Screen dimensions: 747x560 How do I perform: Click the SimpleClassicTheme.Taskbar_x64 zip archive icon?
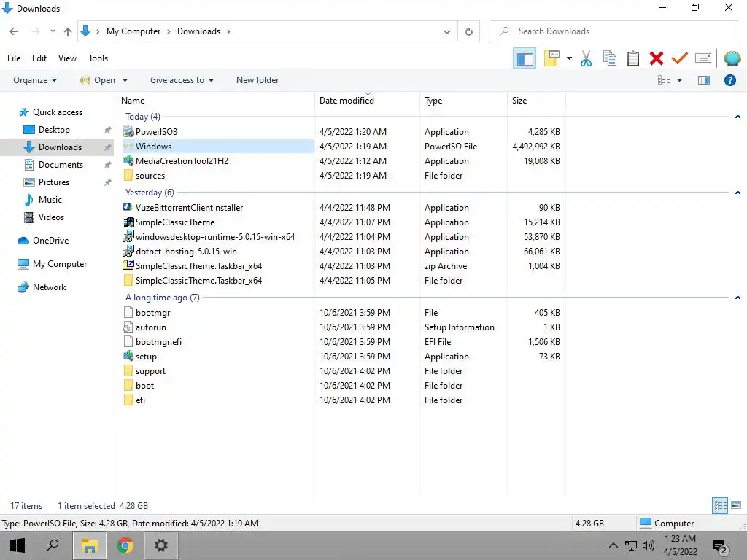pos(128,265)
